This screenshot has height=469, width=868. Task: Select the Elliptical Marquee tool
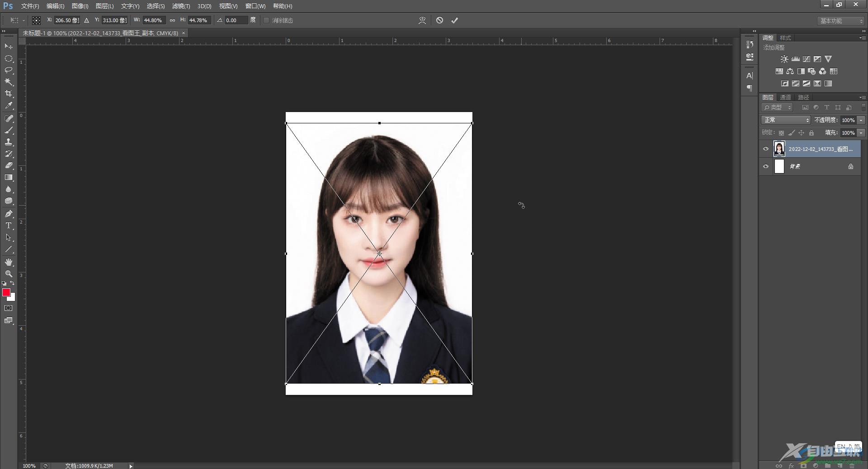[9, 58]
